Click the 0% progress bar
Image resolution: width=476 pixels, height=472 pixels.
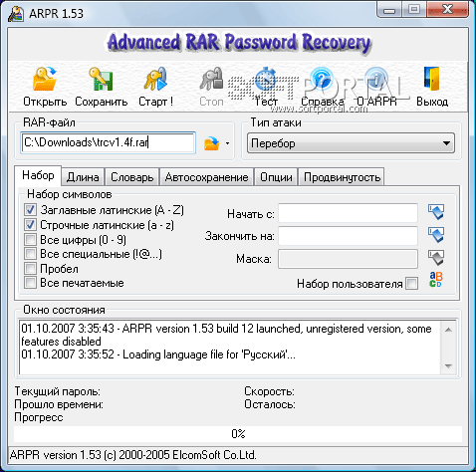238,434
